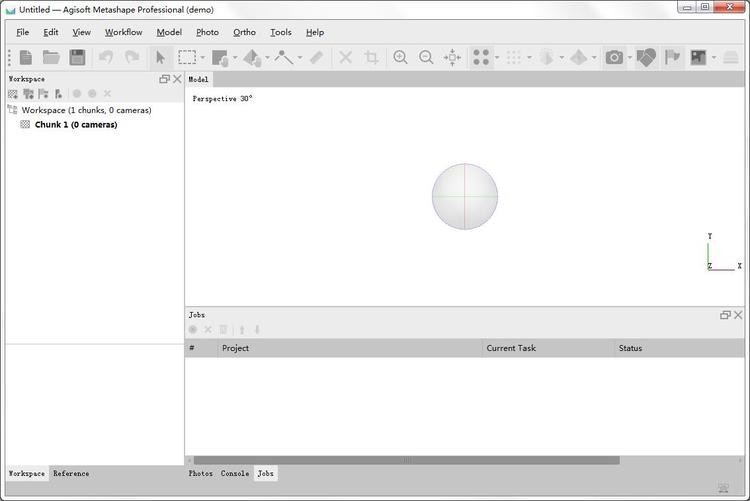750x501 pixels.
Task: Click the Add Scale Bar icon in Workspace pane
Action: click(58, 94)
